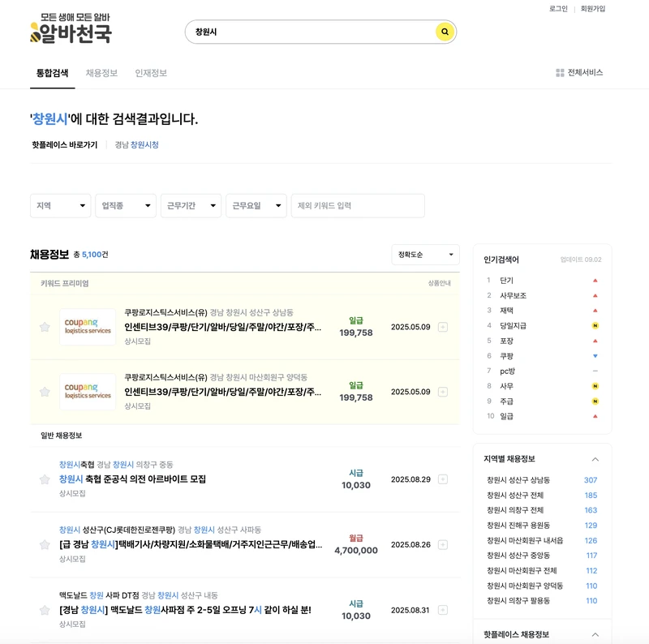Expand the 근무요일 filter dropdown
Screen dimensions: 649x644
click(256, 206)
